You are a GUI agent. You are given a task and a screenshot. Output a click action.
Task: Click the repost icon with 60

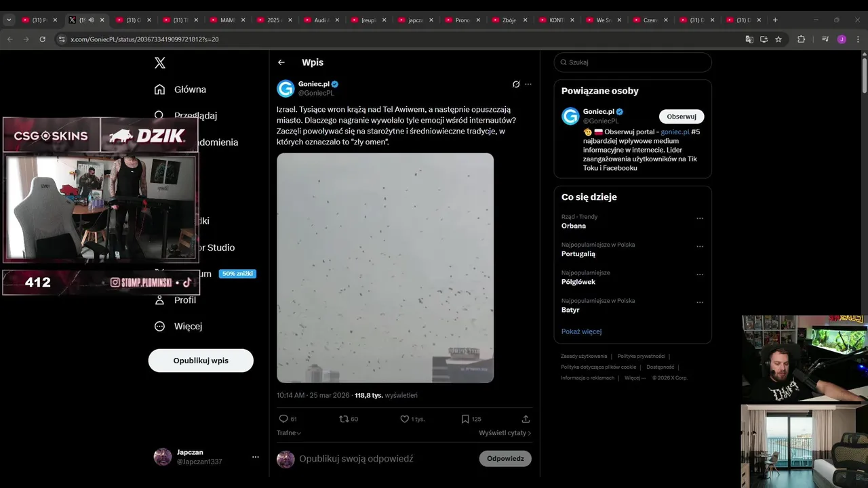[344, 419]
